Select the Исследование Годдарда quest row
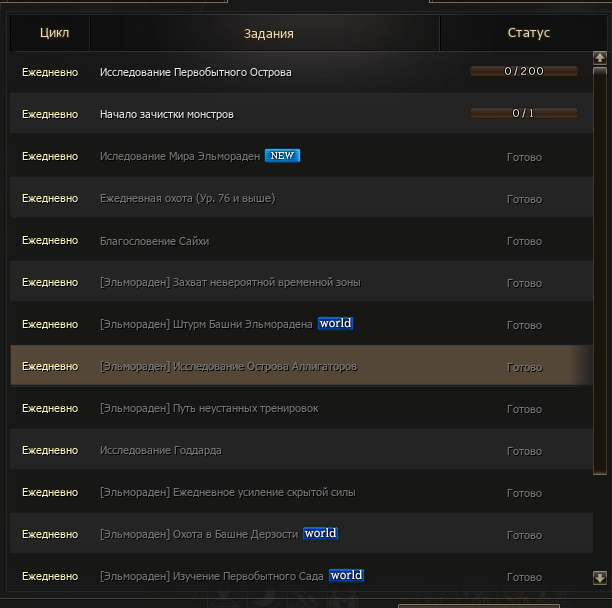Screen dimensions: 612x608 pos(161,450)
